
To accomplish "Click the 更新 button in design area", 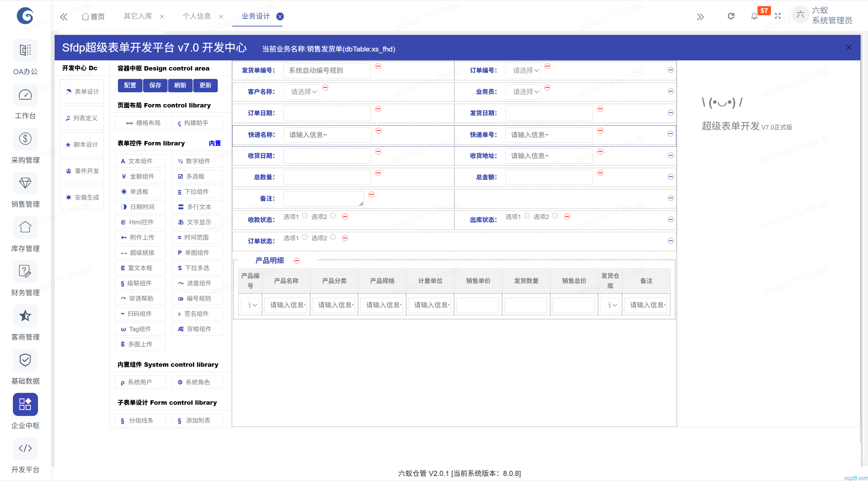I will coord(205,85).
